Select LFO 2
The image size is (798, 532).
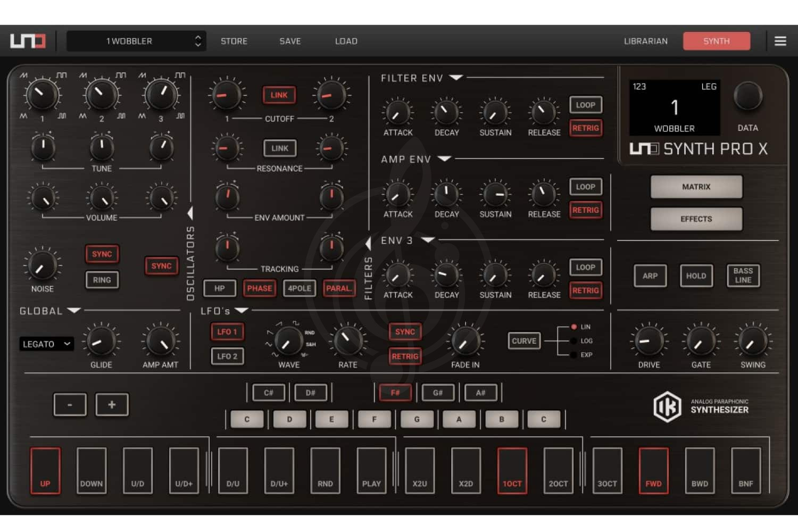(x=227, y=356)
